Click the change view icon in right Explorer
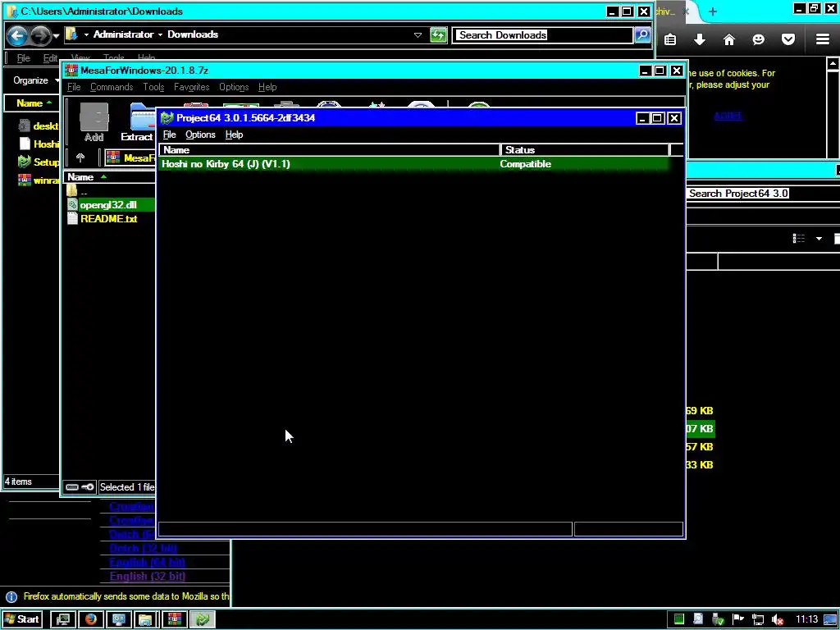 pos(799,239)
